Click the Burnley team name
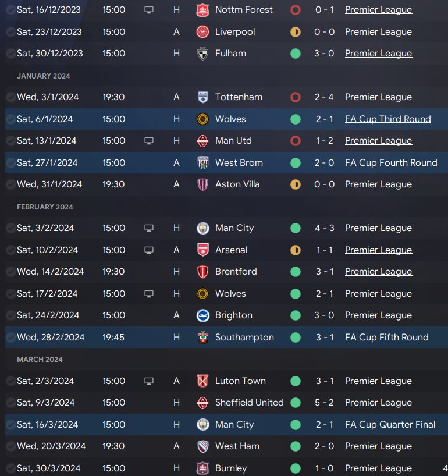The height and width of the screenshot is (476, 448). (231, 468)
